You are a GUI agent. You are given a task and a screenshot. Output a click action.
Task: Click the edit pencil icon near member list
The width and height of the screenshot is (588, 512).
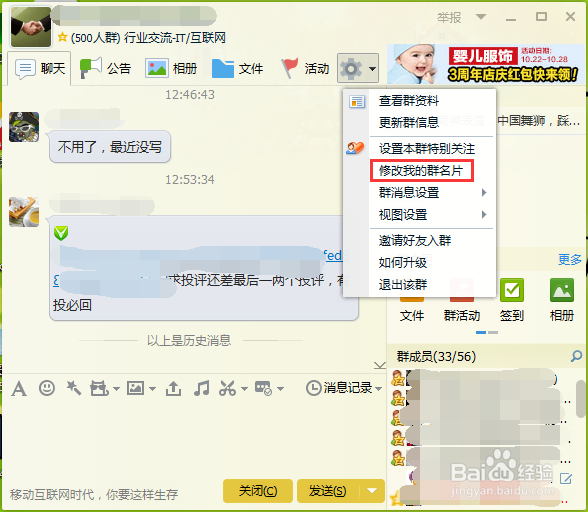(566, 479)
